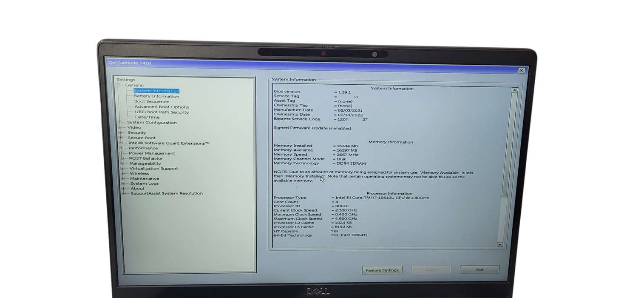This screenshot has height=298, width=644.
Task: Expand Intel Software Guard Extensions node
Action: [x=121, y=143]
